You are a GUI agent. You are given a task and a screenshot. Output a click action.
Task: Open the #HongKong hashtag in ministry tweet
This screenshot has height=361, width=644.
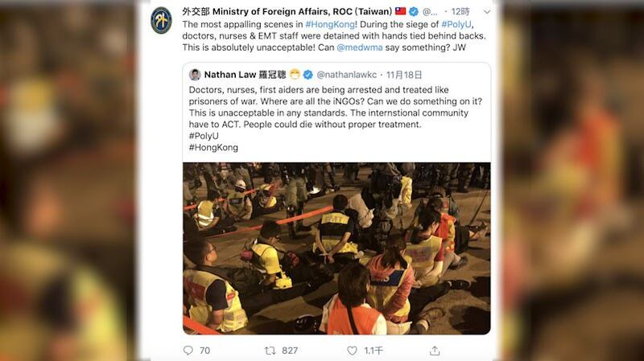click(x=331, y=24)
